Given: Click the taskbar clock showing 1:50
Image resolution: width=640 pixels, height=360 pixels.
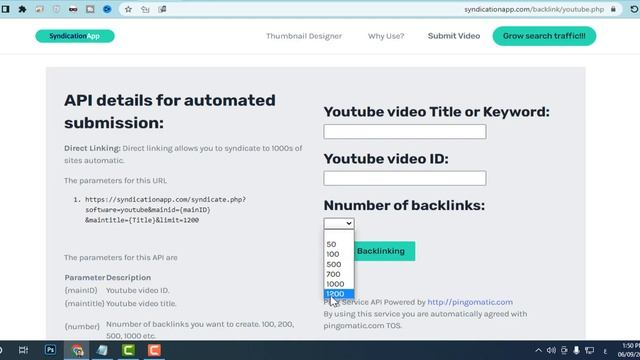Looking at the screenshot, I should point(631,345).
